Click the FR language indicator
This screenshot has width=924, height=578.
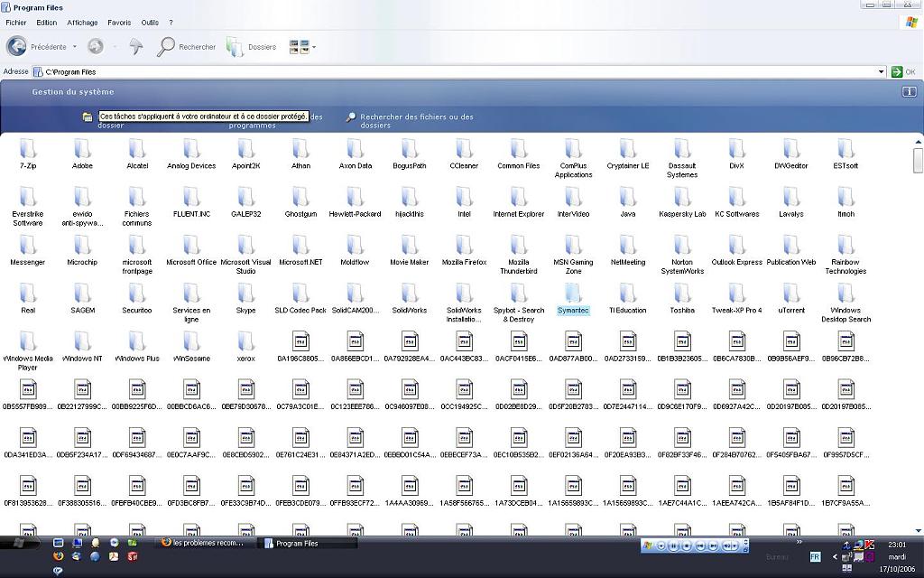click(x=815, y=556)
